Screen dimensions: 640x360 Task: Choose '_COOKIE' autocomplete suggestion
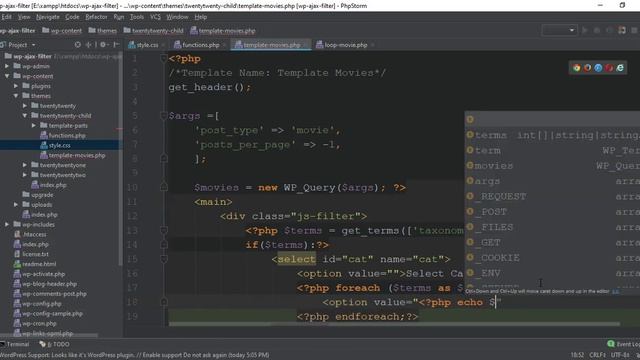point(553,258)
